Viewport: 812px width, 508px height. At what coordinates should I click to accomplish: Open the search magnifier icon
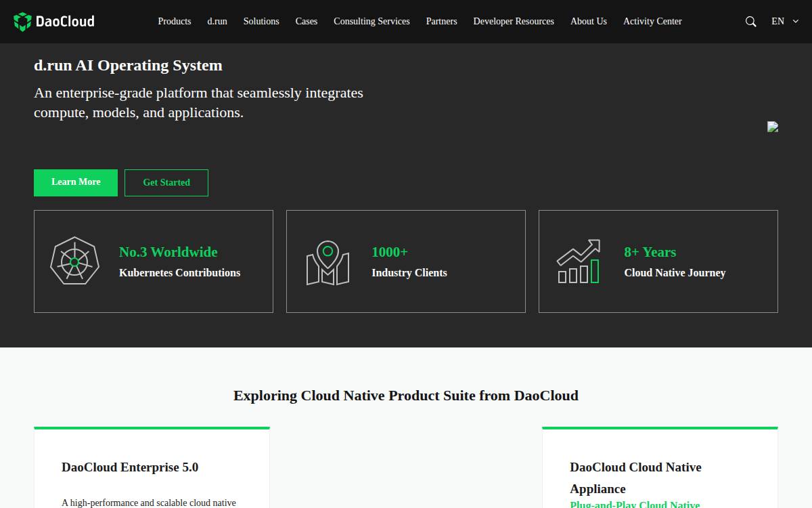(x=750, y=22)
